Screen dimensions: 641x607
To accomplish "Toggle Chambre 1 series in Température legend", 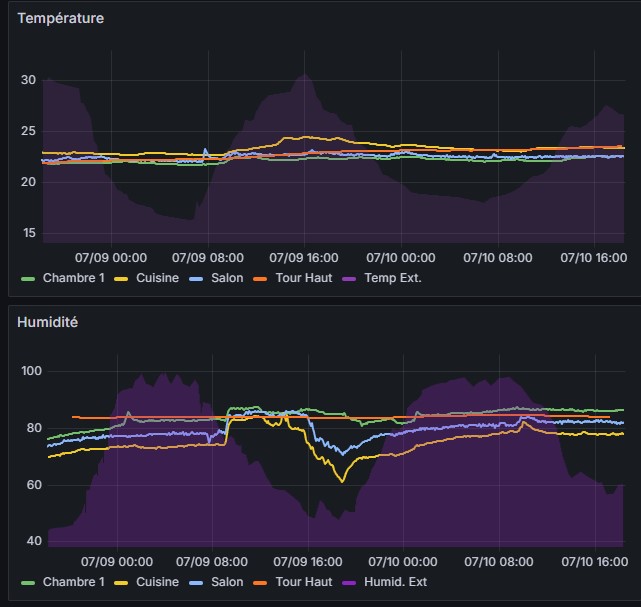I will pyautogui.click(x=74, y=278).
